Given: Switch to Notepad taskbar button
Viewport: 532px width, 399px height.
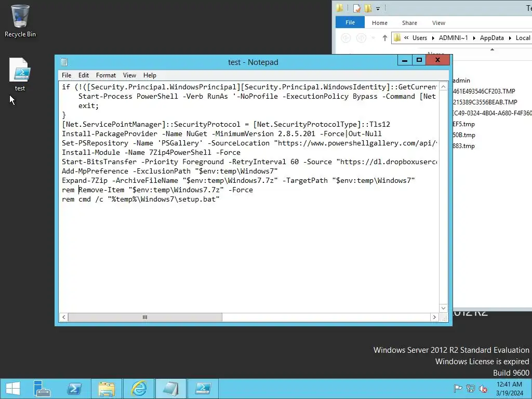Looking at the screenshot, I should (170, 389).
